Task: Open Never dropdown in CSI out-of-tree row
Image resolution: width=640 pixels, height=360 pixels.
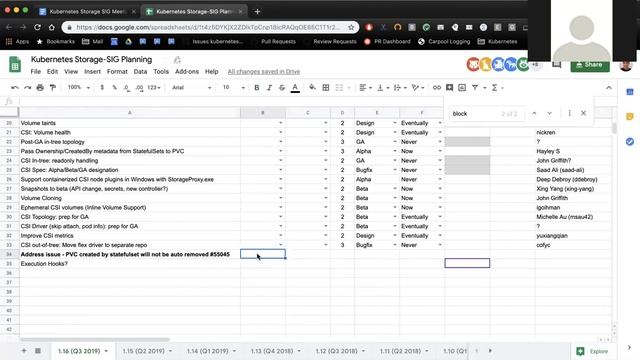Action: (440, 245)
